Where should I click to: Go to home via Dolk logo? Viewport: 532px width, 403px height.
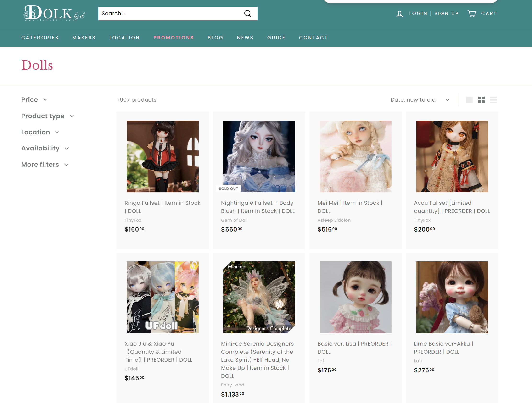point(54,13)
